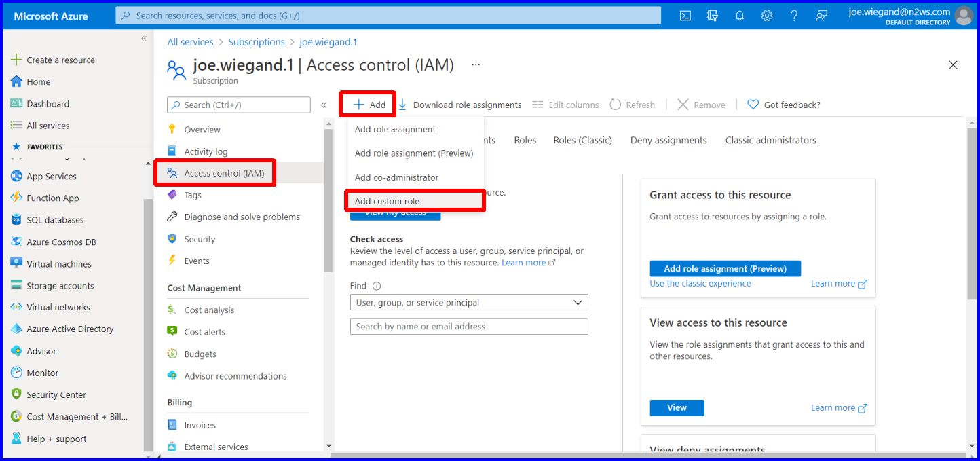Open Virtual networks favorite

pyautogui.click(x=50, y=307)
